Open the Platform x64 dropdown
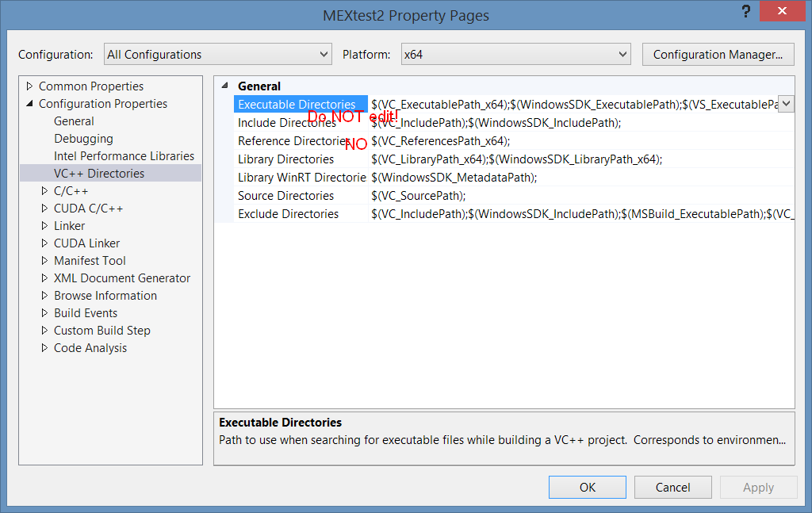This screenshot has width=812, height=513. click(515, 55)
